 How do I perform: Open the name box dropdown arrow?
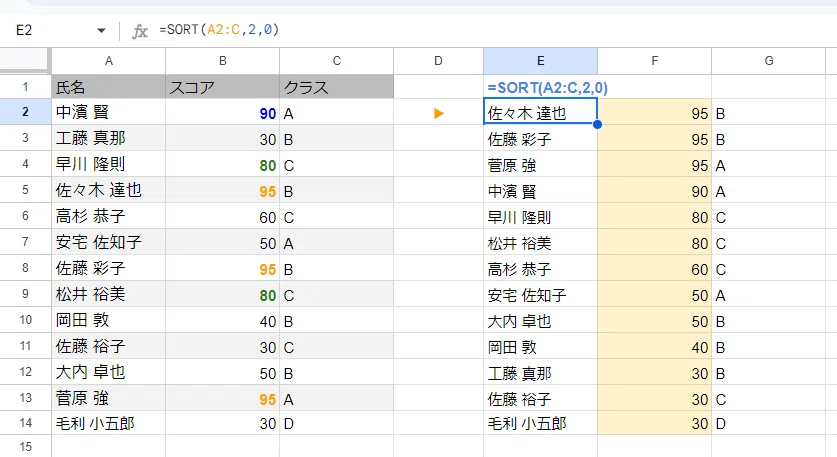pyautogui.click(x=101, y=30)
